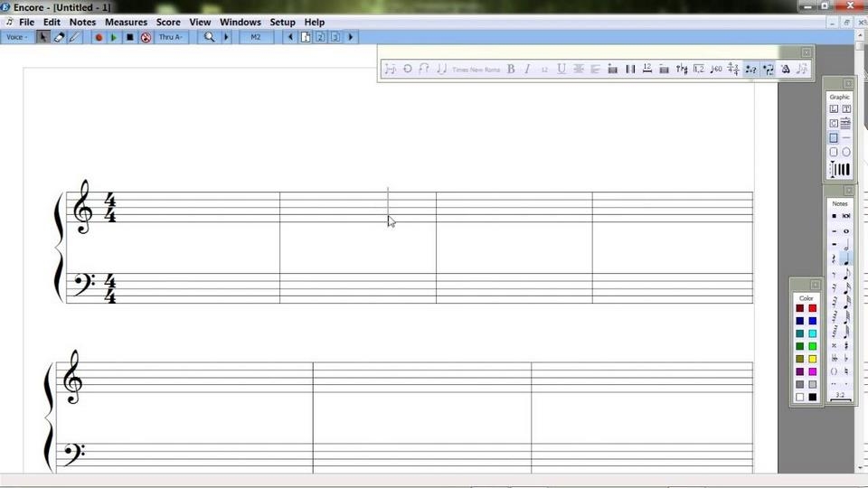
Task: Open the Times New Roman font selector
Action: coord(476,70)
